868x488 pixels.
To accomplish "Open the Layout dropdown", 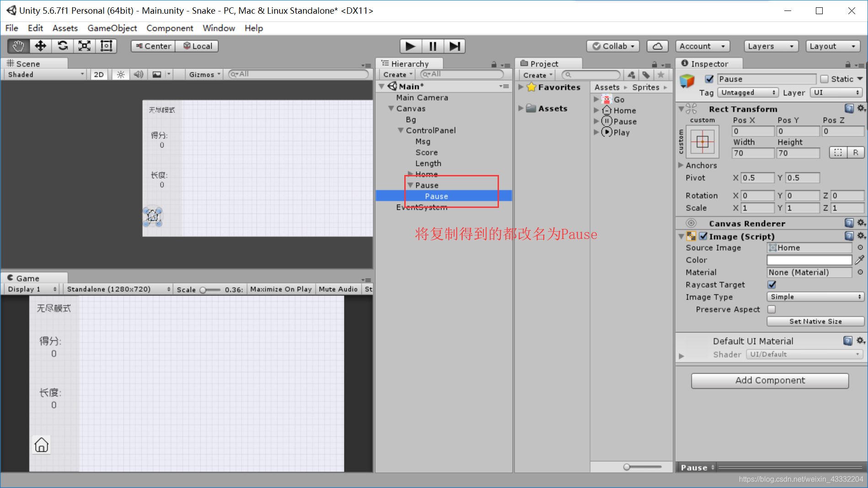I will [832, 46].
